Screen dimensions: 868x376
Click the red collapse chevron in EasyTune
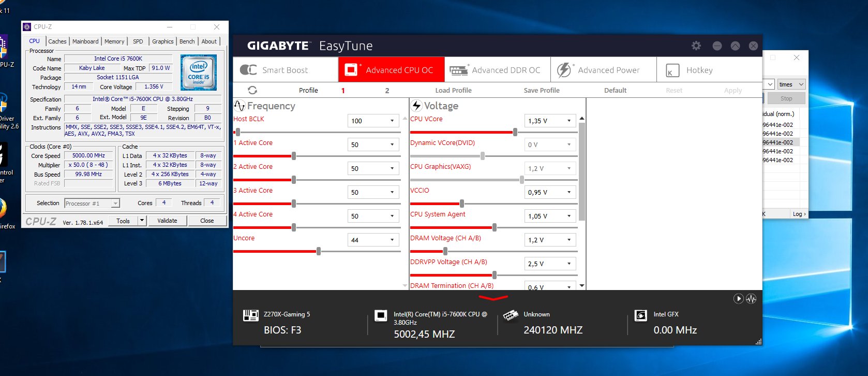point(493,298)
